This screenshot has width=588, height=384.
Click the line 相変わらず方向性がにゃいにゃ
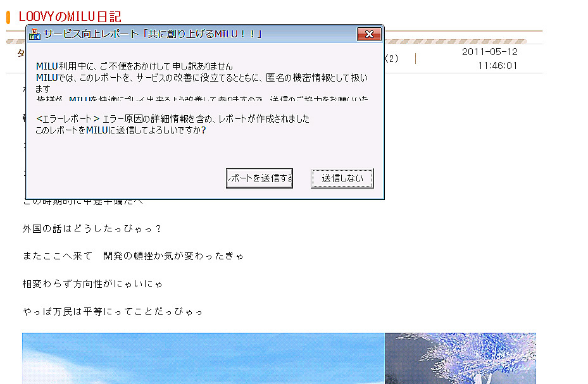92,284
